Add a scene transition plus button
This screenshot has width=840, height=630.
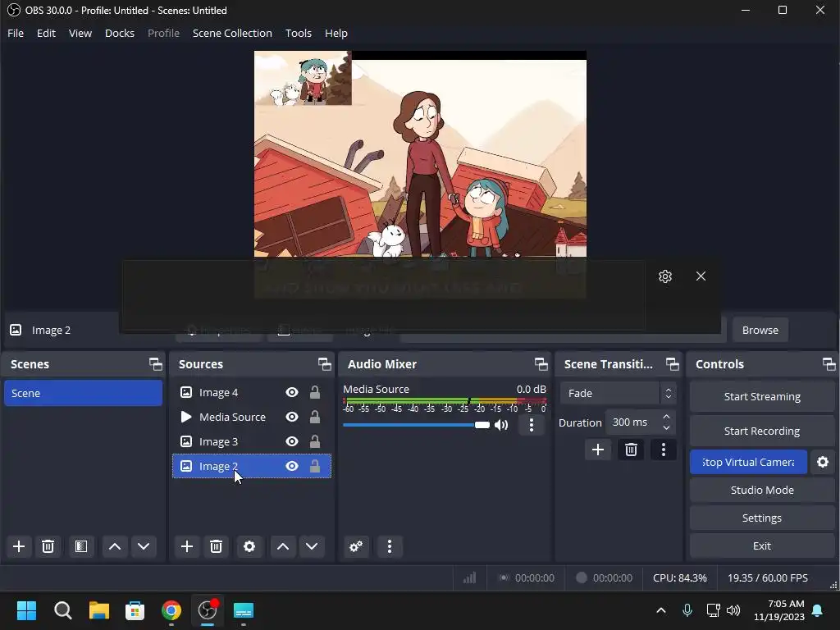tap(598, 450)
